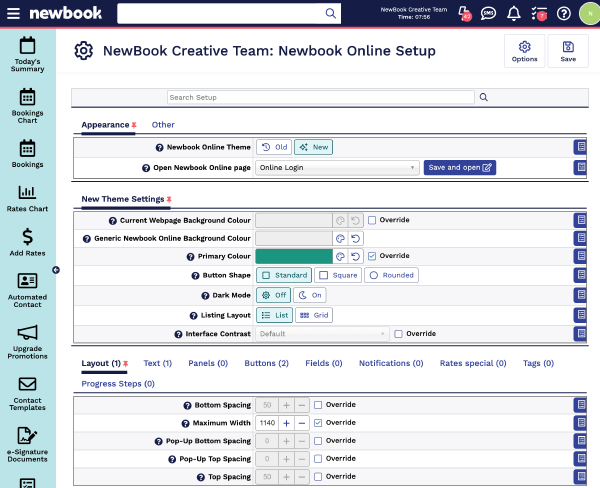Open the Panels (0) tab

208,363
